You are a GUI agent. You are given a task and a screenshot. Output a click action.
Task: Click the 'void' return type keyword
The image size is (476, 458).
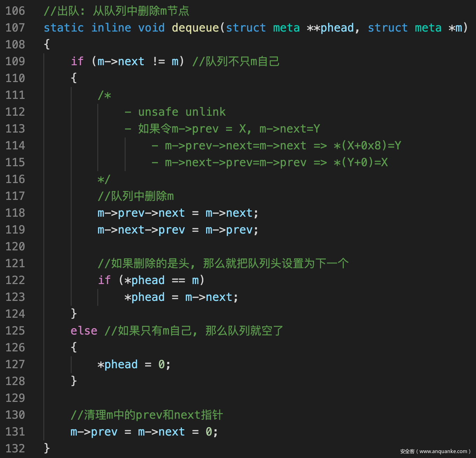[151, 28]
